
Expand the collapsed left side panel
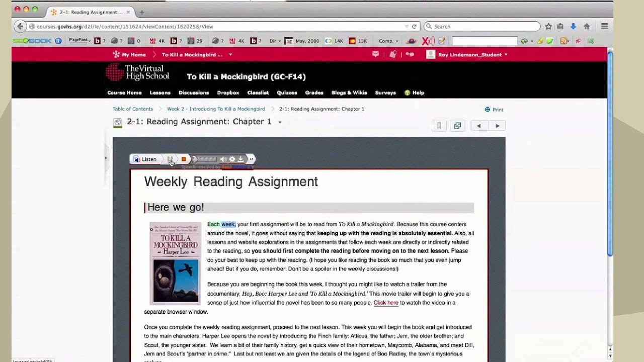click(106, 158)
